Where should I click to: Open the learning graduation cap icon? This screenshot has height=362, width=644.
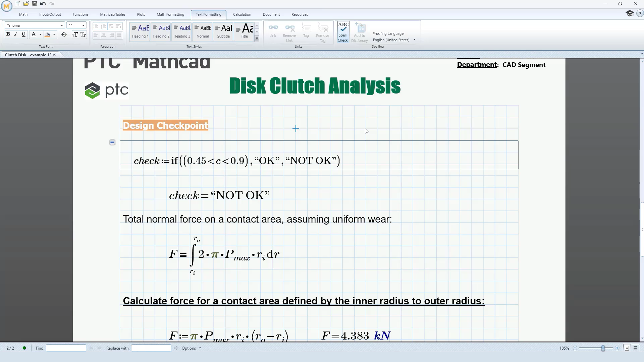pos(630,13)
